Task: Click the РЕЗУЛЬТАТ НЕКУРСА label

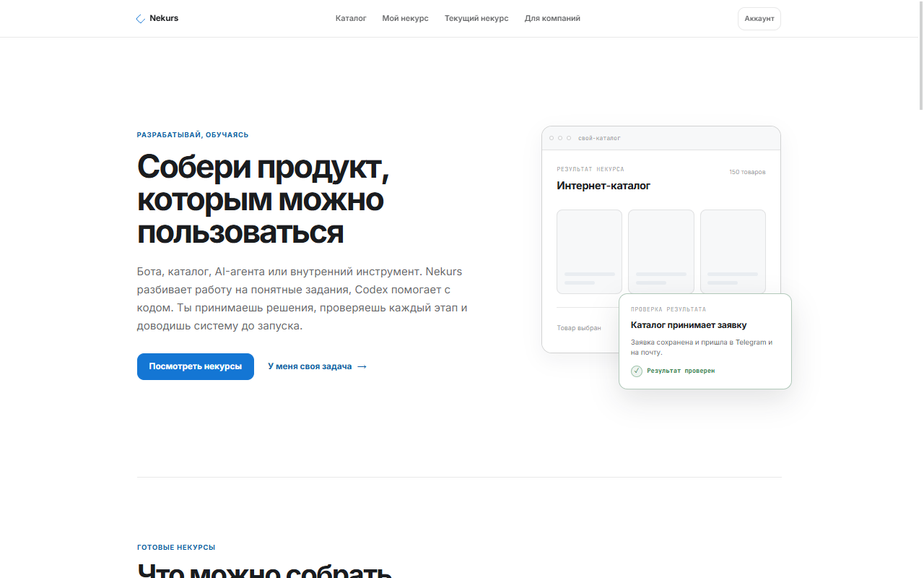Action: click(590, 169)
